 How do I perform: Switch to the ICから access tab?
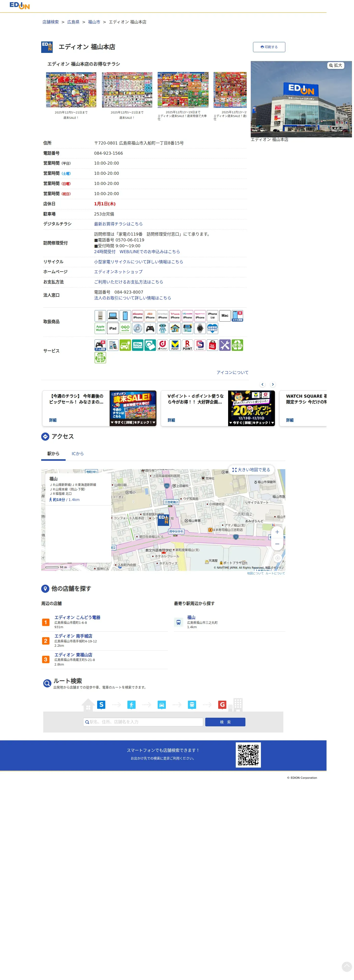78,453
